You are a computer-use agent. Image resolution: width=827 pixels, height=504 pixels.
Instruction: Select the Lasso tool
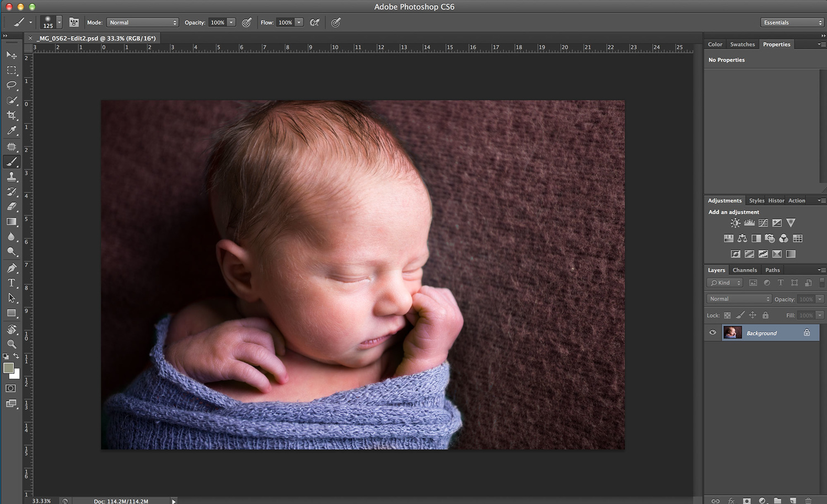click(12, 85)
